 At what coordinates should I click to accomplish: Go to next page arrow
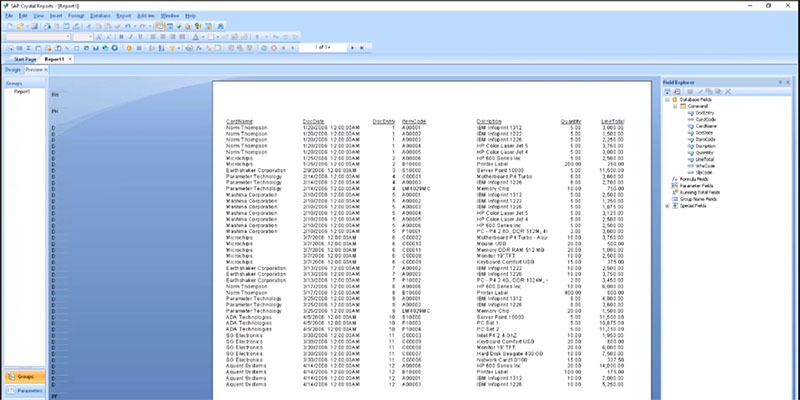click(353, 47)
